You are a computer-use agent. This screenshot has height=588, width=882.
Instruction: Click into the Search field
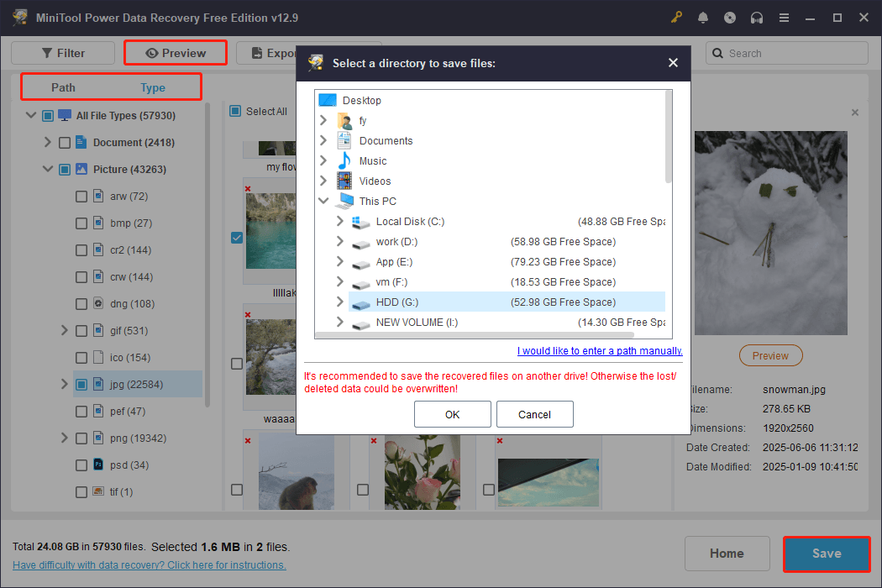pyautogui.click(x=787, y=53)
